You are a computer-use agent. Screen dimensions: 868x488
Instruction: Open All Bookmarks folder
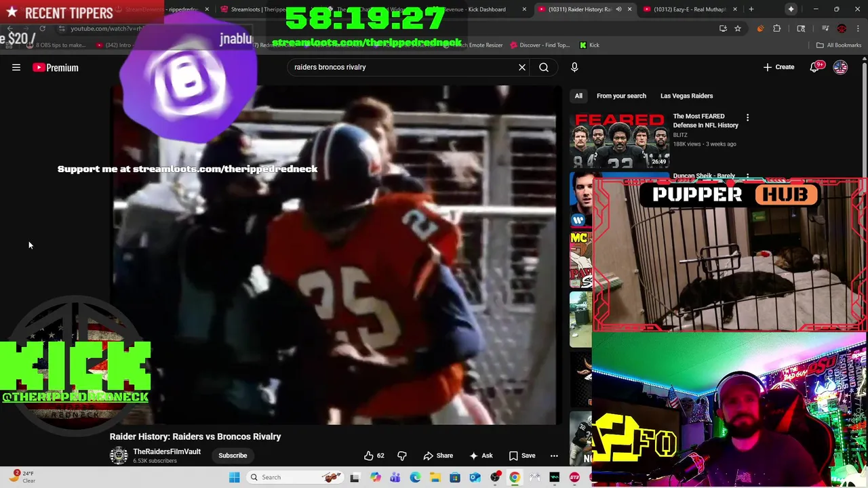pos(839,45)
